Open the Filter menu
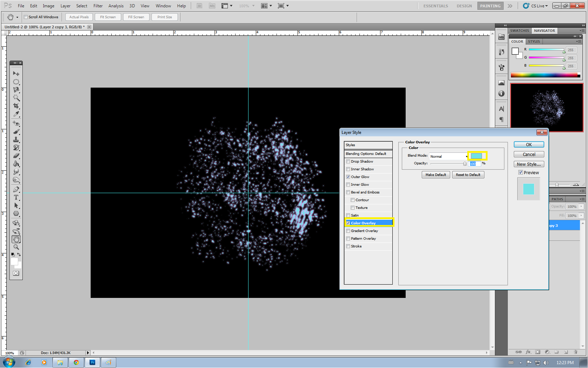Viewport: 588px width, 368px height. (x=98, y=6)
